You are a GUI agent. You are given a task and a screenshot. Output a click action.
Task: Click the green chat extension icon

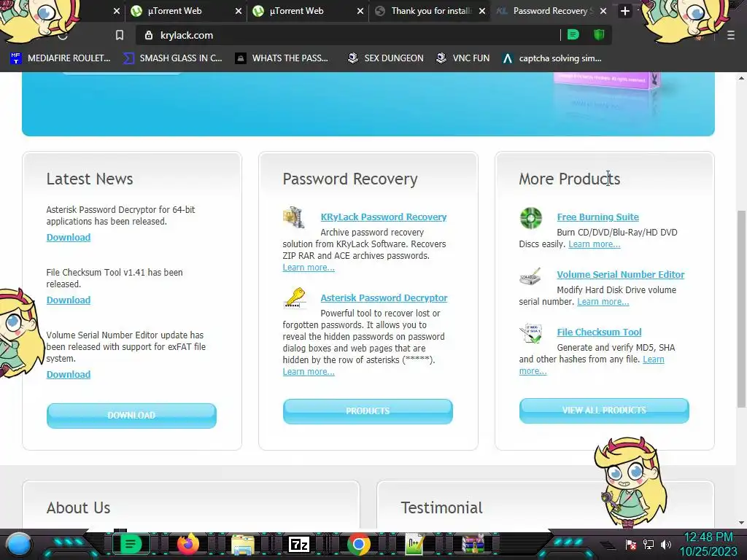pos(573,35)
